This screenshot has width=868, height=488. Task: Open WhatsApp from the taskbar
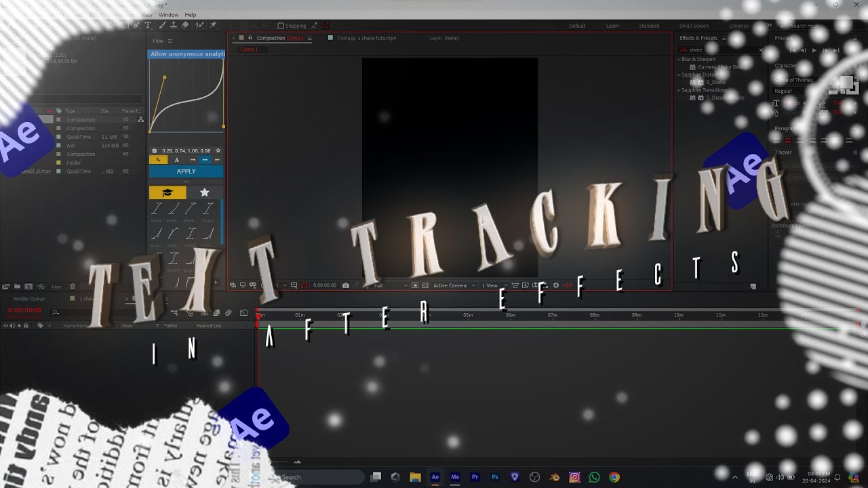(x=595, y=477)
